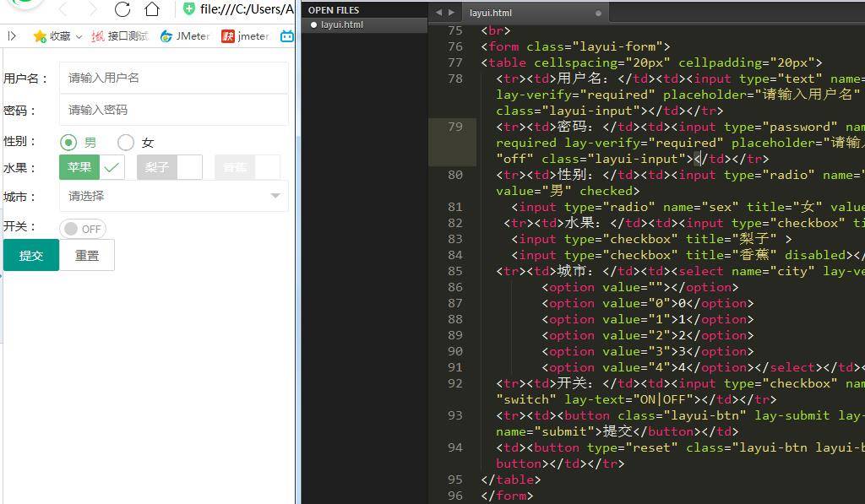This screenshot has width=865, height=504.
Task: Click the disabled 香蕉 checkbox
Action: [248, 167]
